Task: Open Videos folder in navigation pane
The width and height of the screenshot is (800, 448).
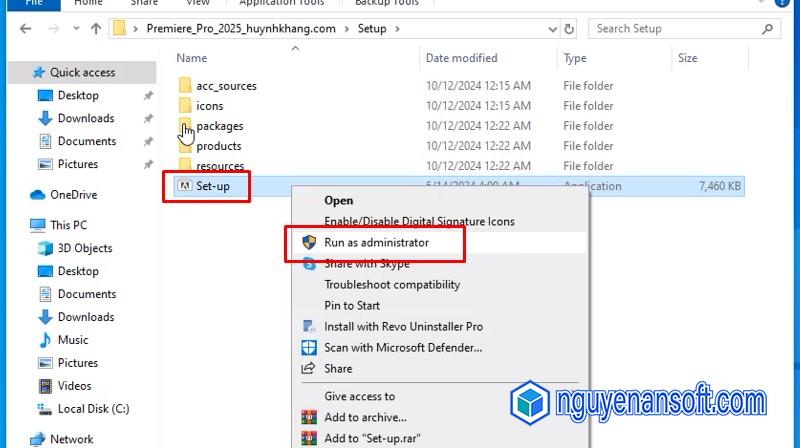Action: pos(74,386)
